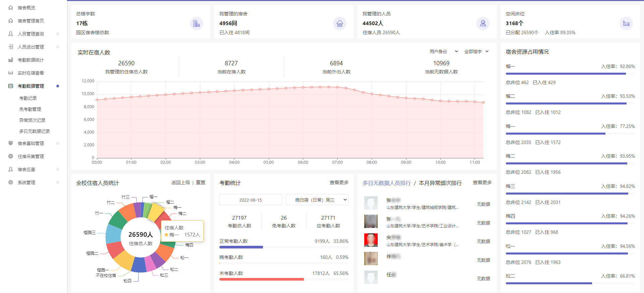This screenshot has height=293, width=644.
Task: Open 考勤记录 submenu item
Action: pyautogui.click(x=28, y=98)
